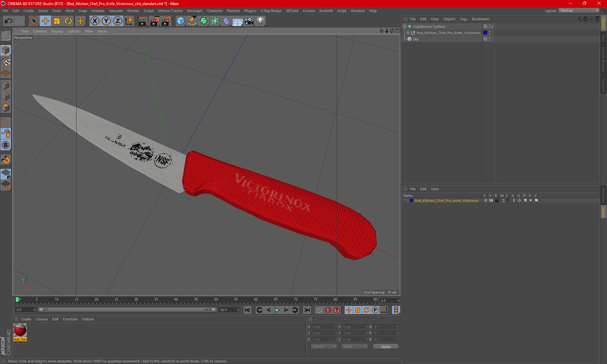Click the Apply button
The height and width of the screenshot is (364, 607).
(x=386, y=347)
